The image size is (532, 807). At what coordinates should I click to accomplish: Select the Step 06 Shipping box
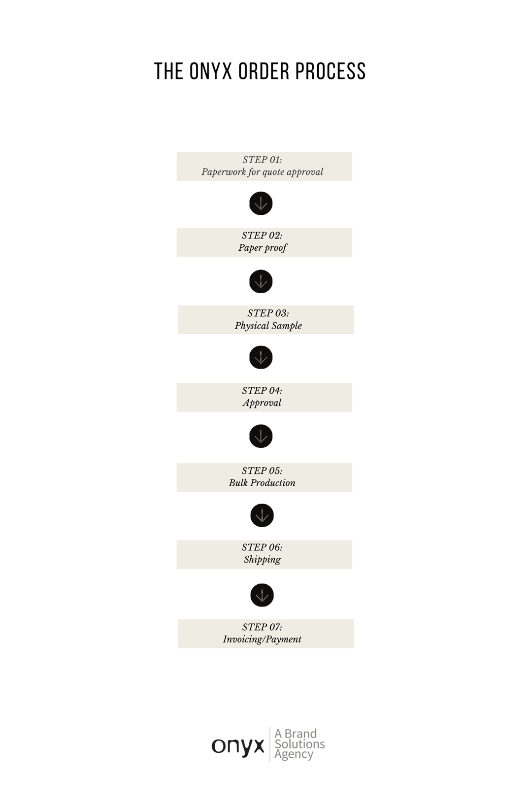[265, 555]
